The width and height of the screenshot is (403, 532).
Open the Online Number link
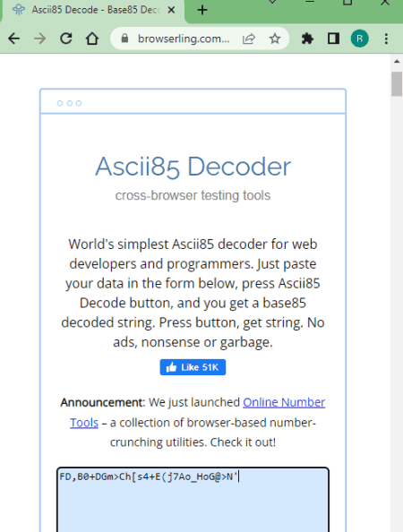point(284,402)
